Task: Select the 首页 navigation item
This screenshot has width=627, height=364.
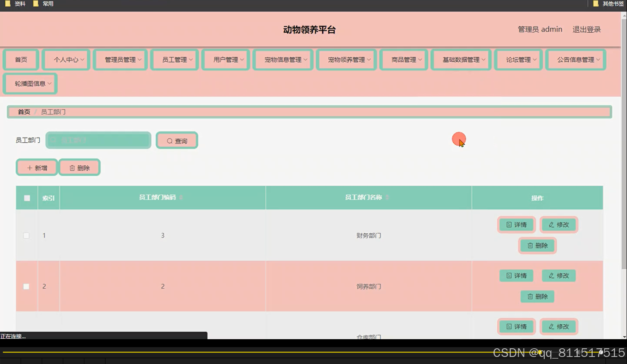Action: coord(21,60)
